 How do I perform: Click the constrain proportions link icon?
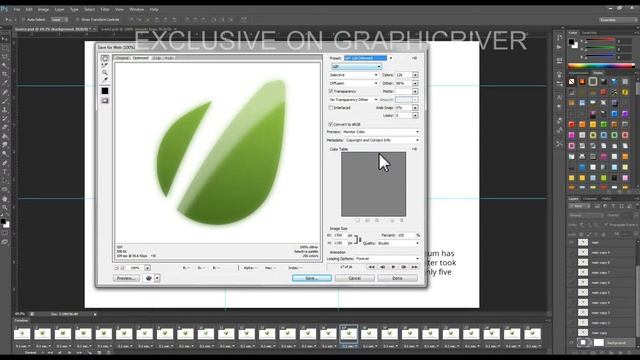click(x=358, y=240)
